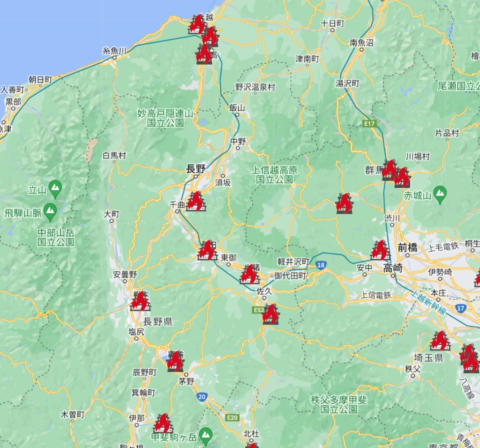
Task: Select the 前橋 city label
Action: point(408,247)
